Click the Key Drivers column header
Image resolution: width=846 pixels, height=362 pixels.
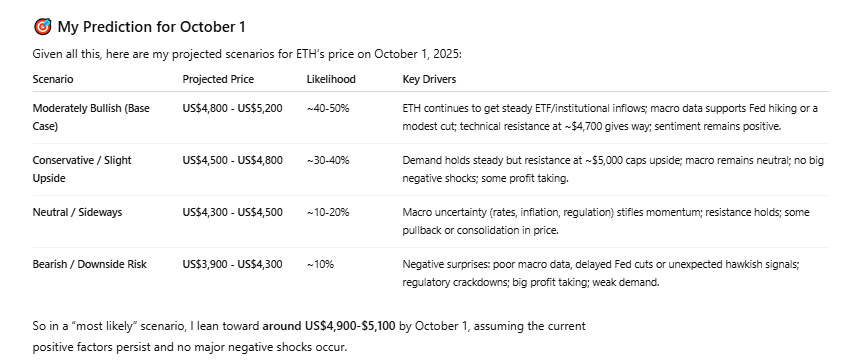[x=429, y=79]
